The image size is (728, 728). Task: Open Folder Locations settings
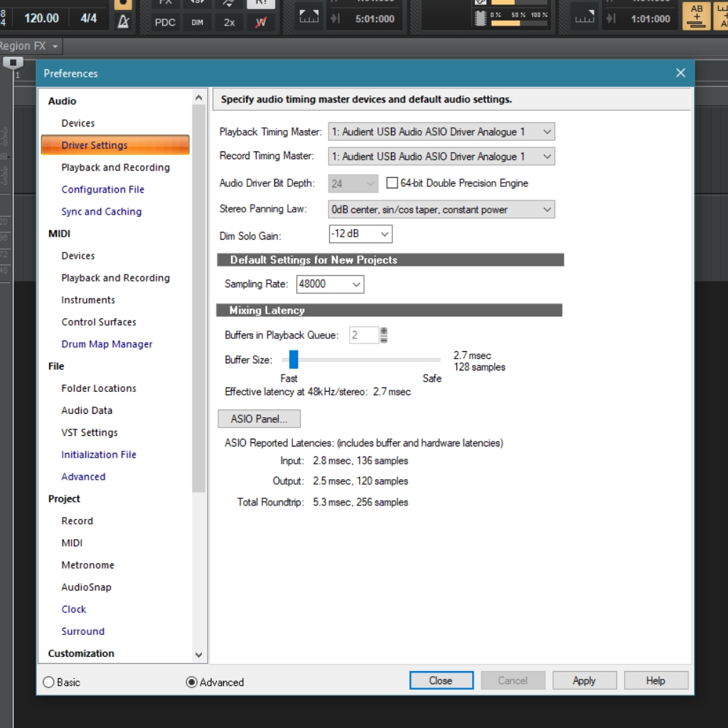coord(99,388)
